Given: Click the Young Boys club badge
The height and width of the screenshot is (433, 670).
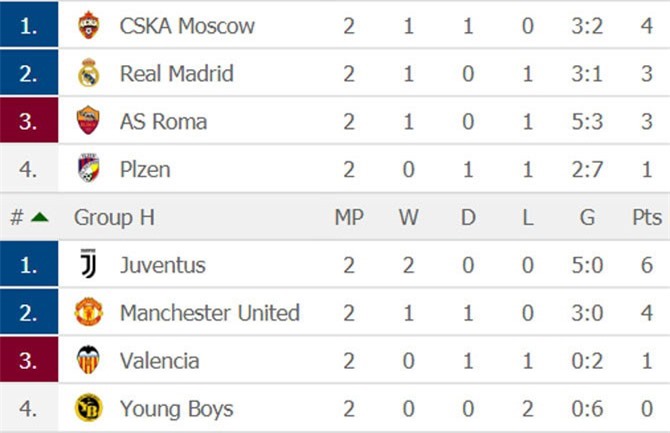Looking at the screenshot, I should coord(88,407).
